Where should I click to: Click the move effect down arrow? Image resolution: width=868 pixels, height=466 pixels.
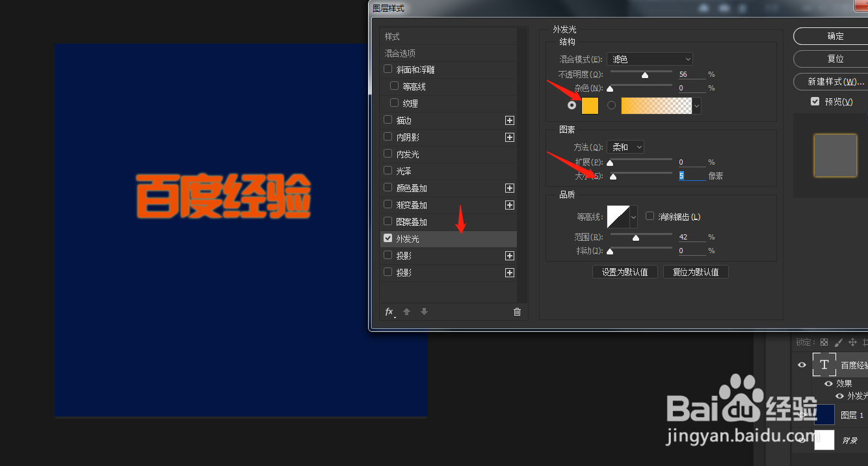pyautogui.click(x=424, y=312)
